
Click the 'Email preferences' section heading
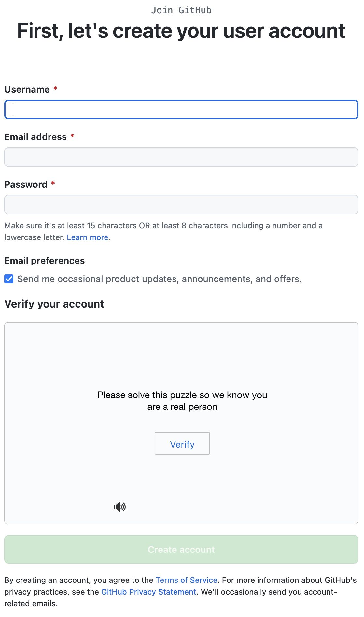point(45,261)
